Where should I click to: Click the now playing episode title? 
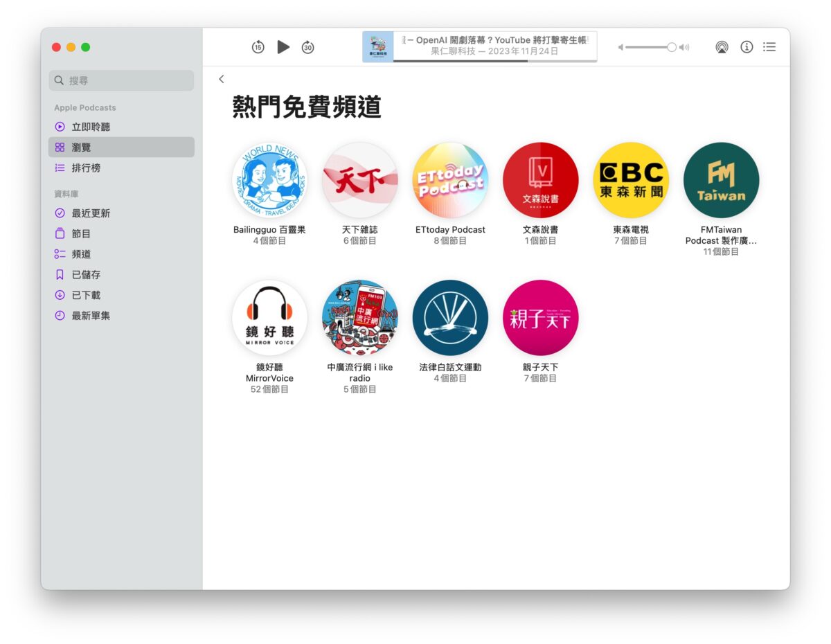coord(495,40)
